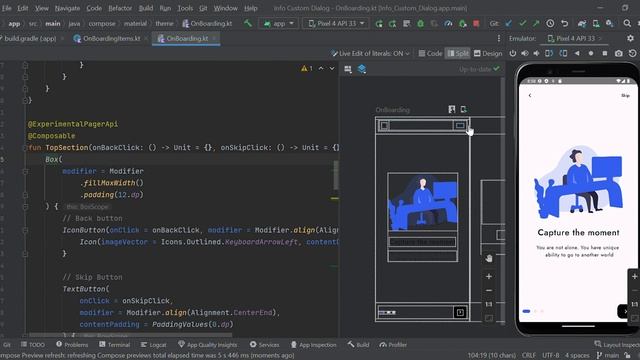Click OnBoarding.kt breadcrumb in navigation bar
The height and width of the screenshot is (360, 640).
(x=207, y=24)
